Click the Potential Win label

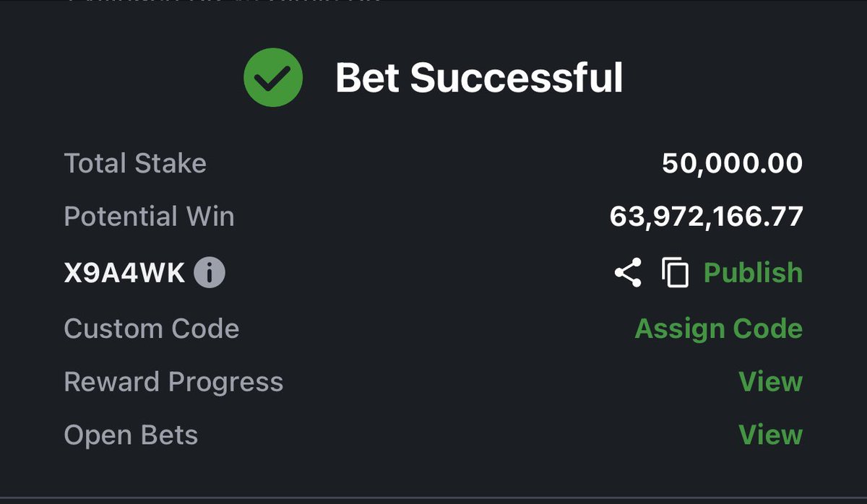point(149,217)
